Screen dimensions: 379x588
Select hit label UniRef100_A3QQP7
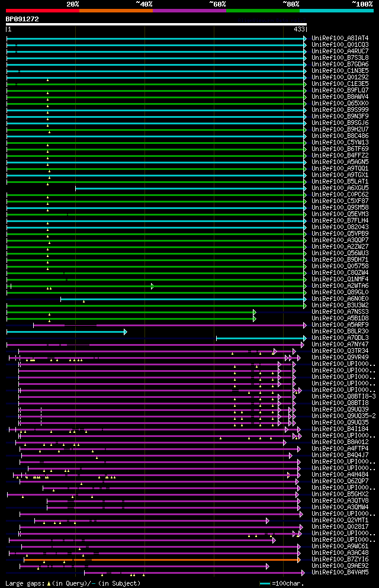340,240
